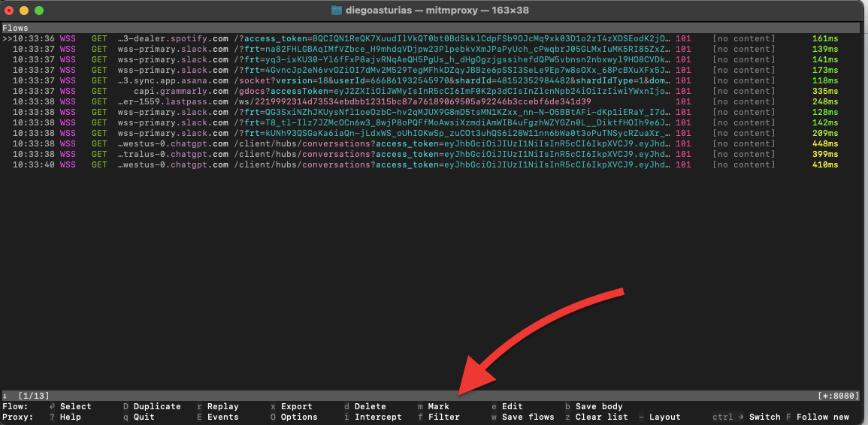
Task: Click the Mark key hint
Action: click(x=434, y=406)
